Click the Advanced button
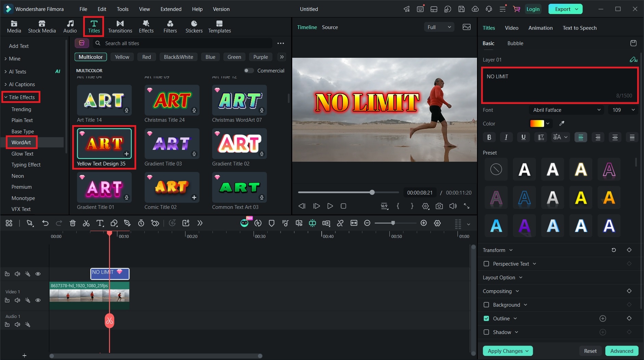The image size is (644, 360). click(622, 351)
